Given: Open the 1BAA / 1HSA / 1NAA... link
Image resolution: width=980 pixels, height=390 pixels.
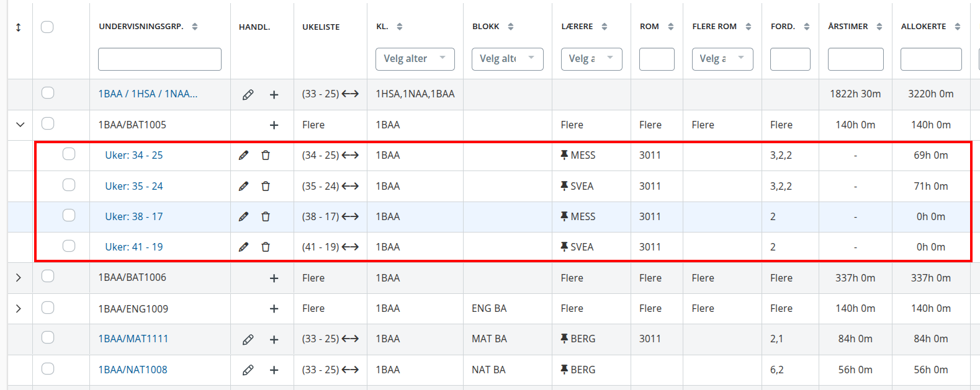Looking at the screenshot, I should (148, 94).
